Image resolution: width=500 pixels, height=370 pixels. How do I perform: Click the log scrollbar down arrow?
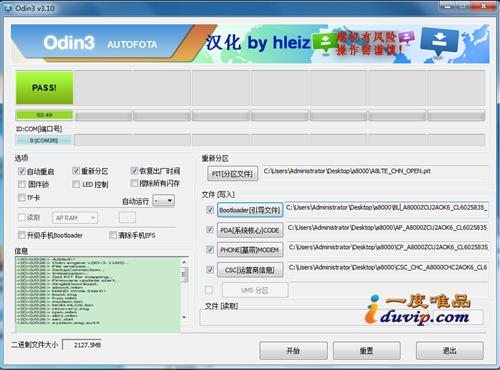click(184, 317)
